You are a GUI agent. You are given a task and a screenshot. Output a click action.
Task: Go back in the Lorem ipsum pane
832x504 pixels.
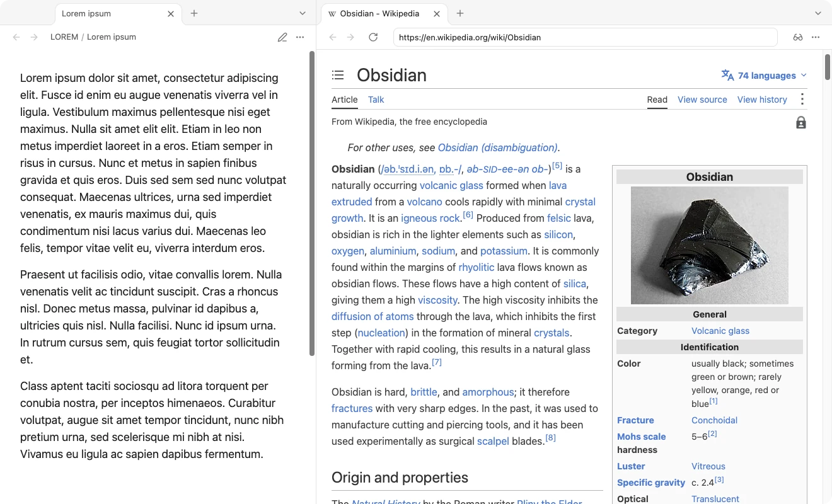[16, 37]
